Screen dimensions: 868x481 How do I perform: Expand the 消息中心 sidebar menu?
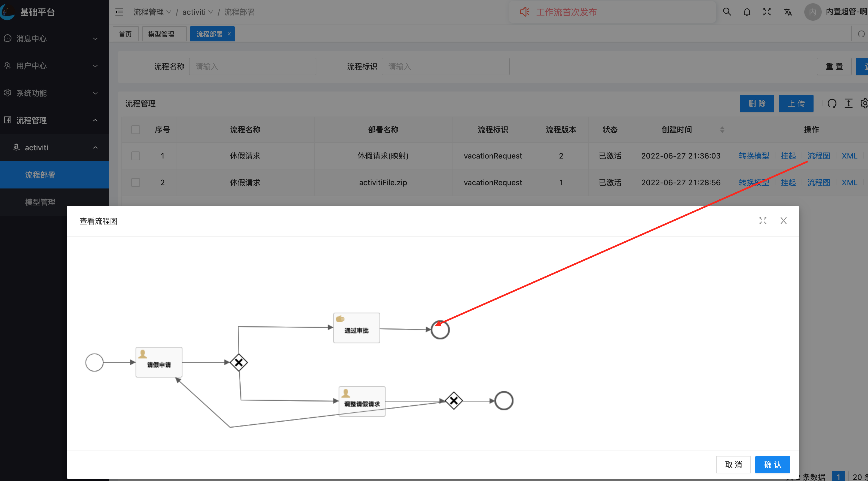[x=51, y=39]
